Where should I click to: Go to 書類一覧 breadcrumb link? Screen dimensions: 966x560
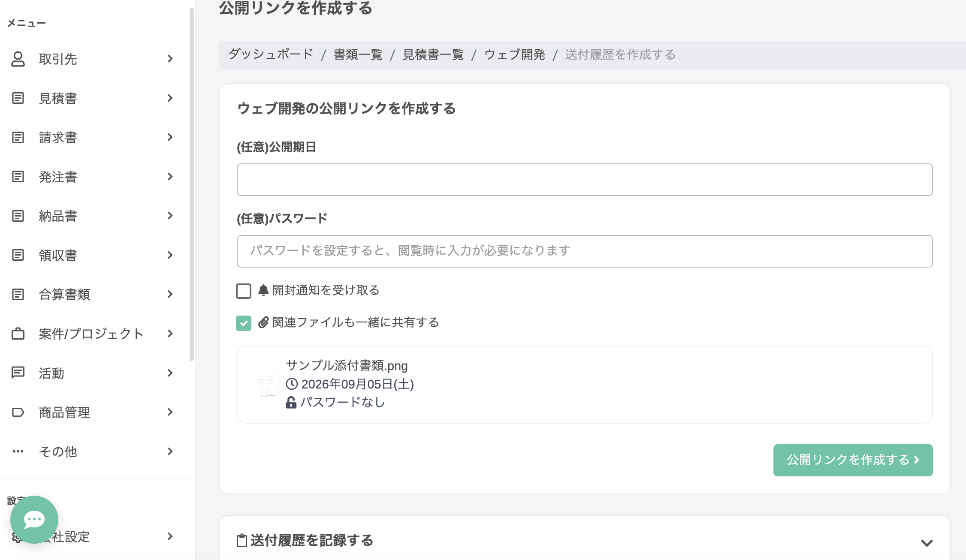pyautogui.click(x=358, y=54)
